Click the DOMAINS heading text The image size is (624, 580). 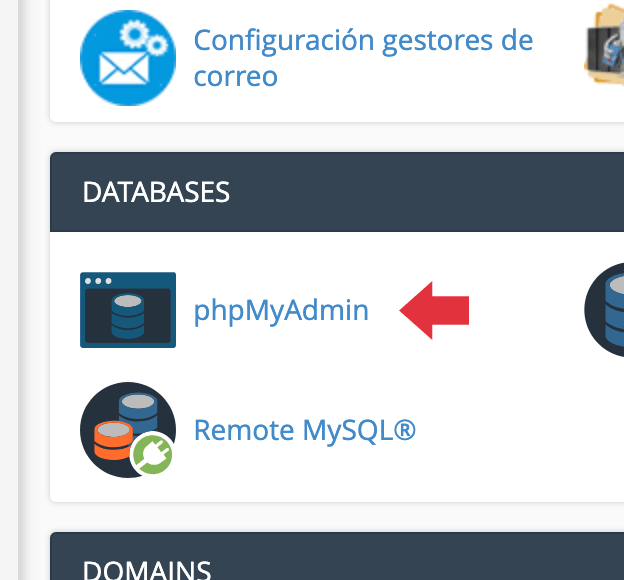click(x=147, y=570)
